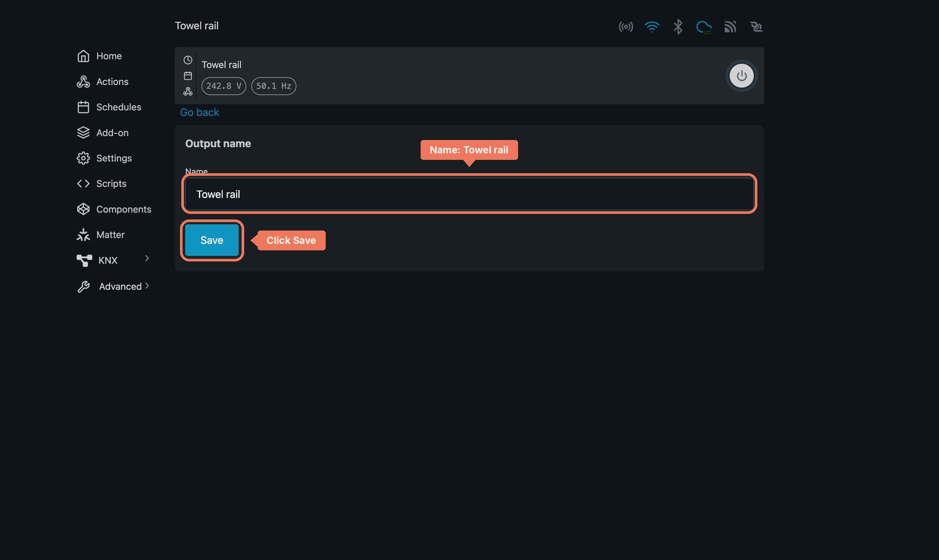Viewport: 939px width, 560px height.
Task: Click the 50.1 Hz frequency badge
Action: click(273, 86)
